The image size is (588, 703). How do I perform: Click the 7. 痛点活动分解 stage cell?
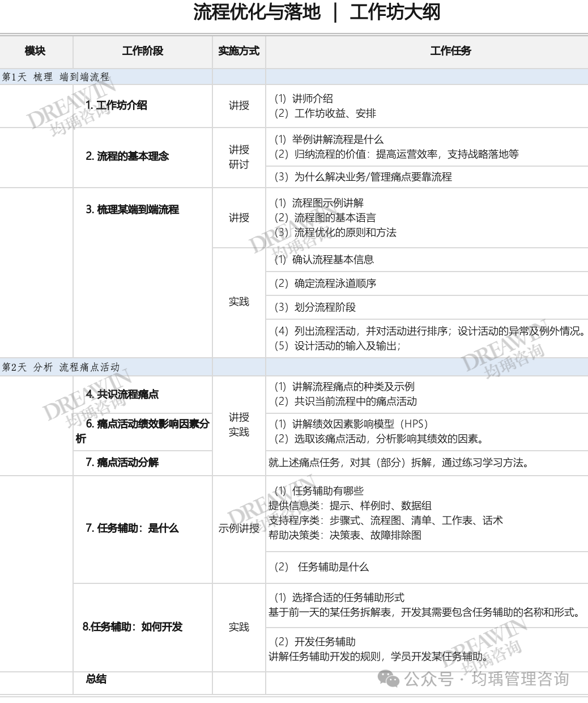coord(122,463)
